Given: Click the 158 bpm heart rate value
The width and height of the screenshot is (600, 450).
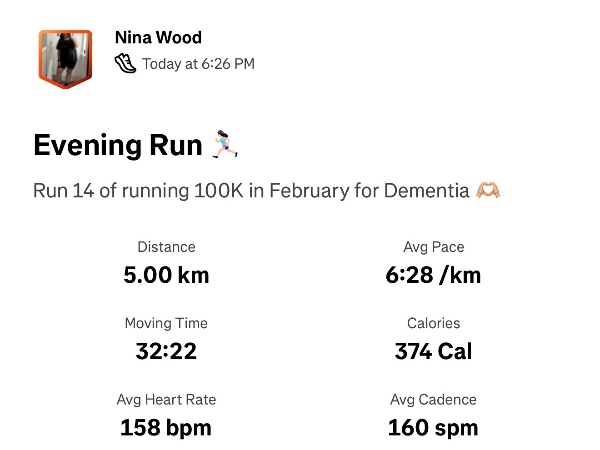Looking at the screenshot, I should [166, 428].
